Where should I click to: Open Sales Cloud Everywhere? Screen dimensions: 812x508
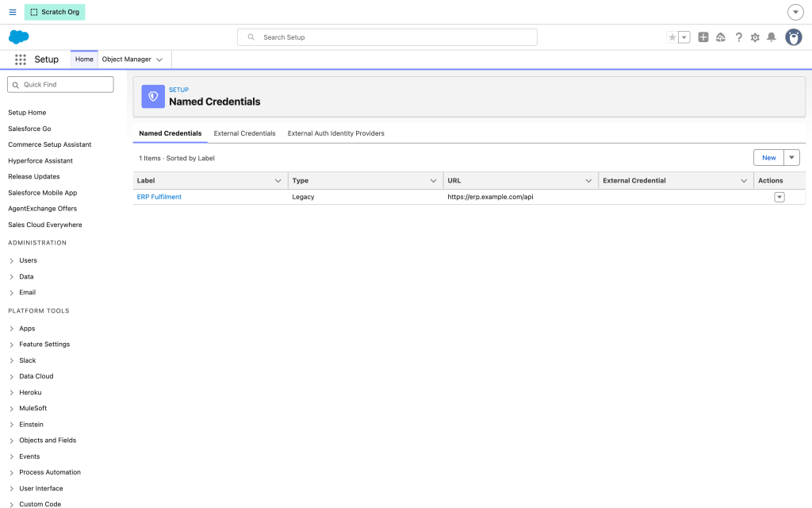click(45, 225)
